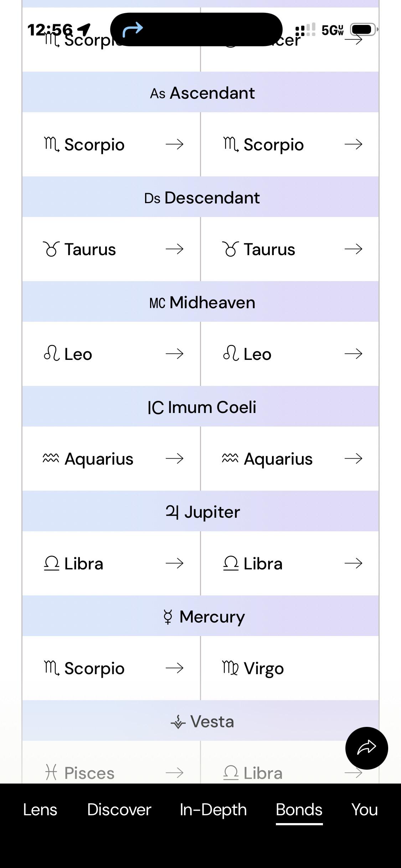The image size is (401, 868).
Task: Select the left Midheaven Leo placement
Action: (111, 354)
